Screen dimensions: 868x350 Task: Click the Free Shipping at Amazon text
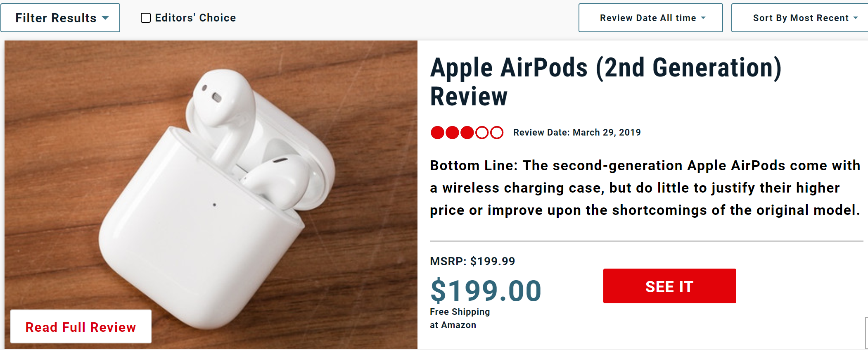[x=460, y=318]
